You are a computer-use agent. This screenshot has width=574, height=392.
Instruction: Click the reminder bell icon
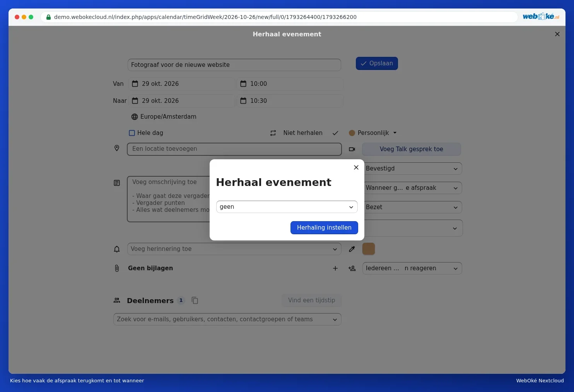[117, 249]
